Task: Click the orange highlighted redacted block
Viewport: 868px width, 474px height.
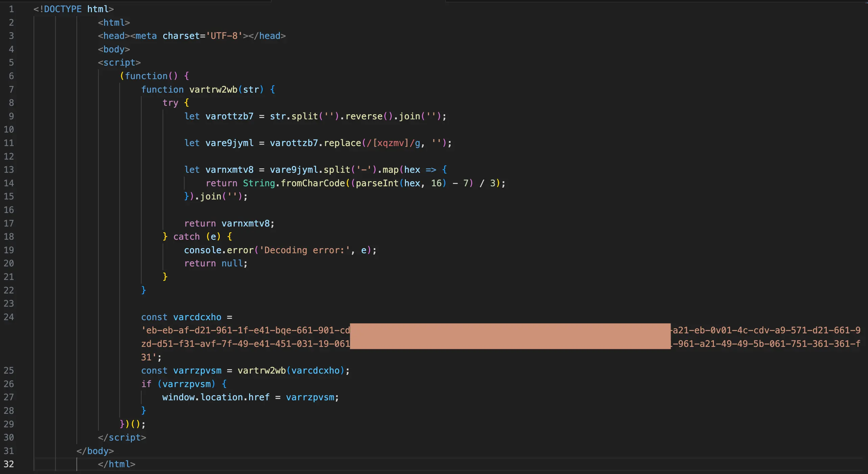Action: click(x=510, y=336)
